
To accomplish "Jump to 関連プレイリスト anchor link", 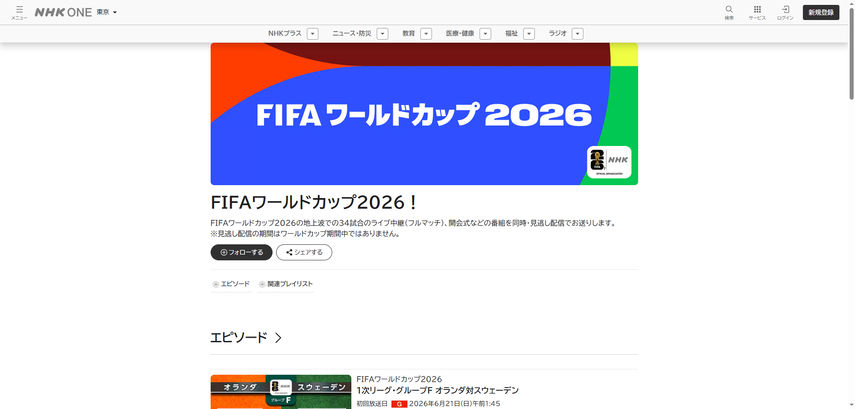I will [286, 284].
